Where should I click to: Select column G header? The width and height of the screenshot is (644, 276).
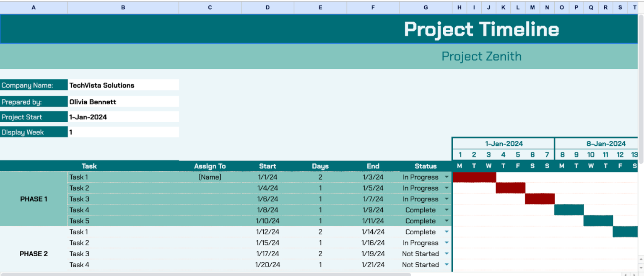(426, 7)
